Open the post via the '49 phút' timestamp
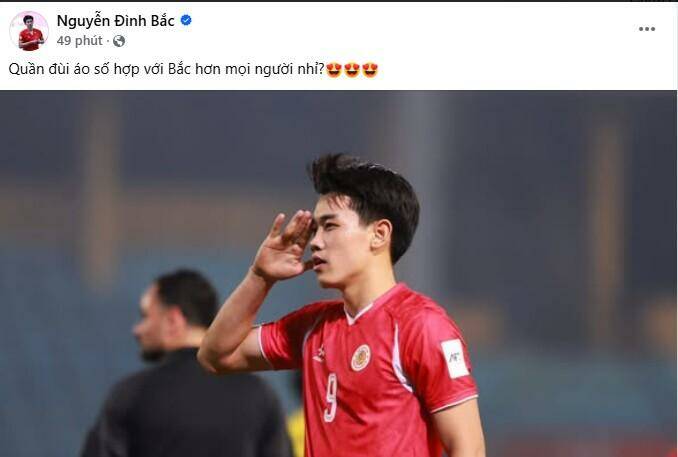 pyautogui.click(x=80, y=41)
